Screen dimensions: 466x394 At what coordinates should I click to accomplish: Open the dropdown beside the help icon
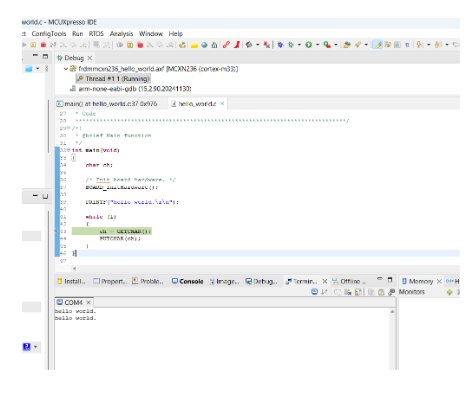[x=35, y=347]
